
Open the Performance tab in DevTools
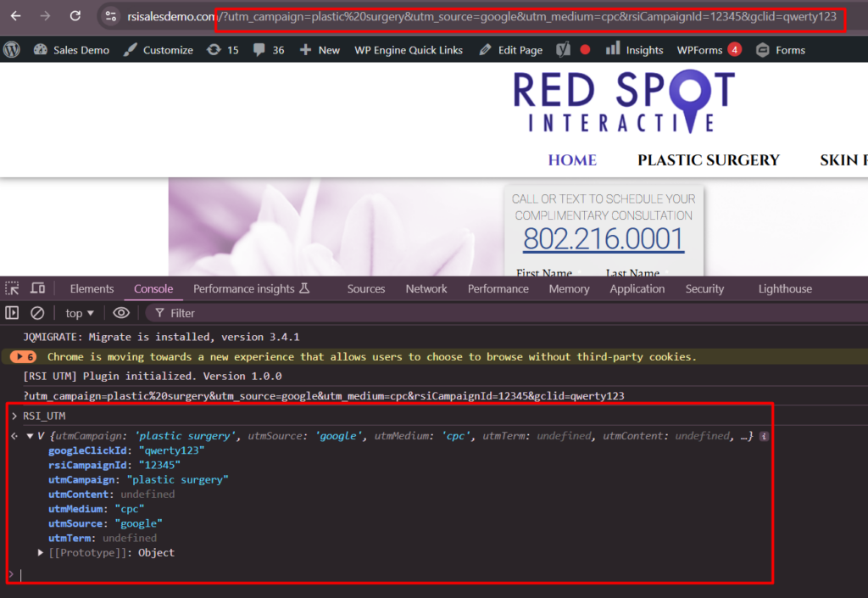pyautogui.click(x=498, y=288)
